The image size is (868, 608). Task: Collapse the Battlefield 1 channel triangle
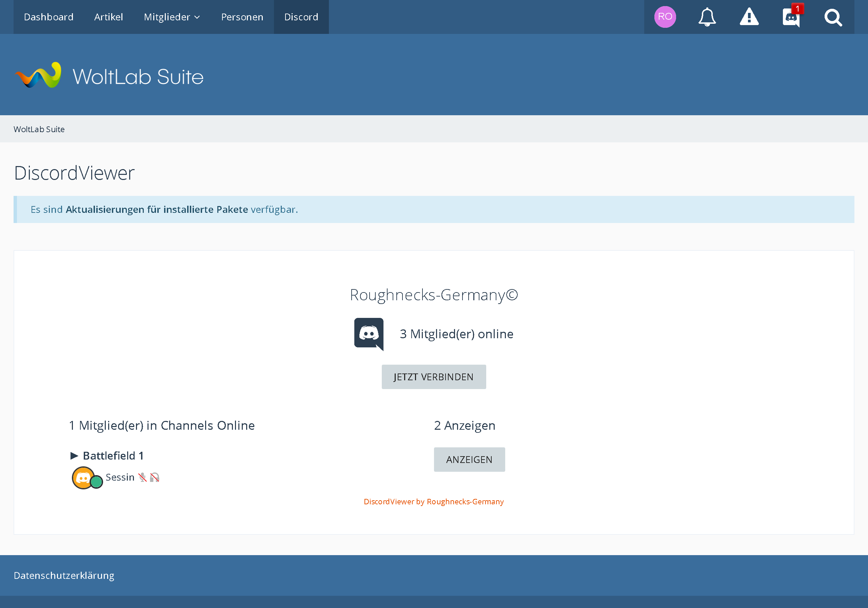(74, 456)
